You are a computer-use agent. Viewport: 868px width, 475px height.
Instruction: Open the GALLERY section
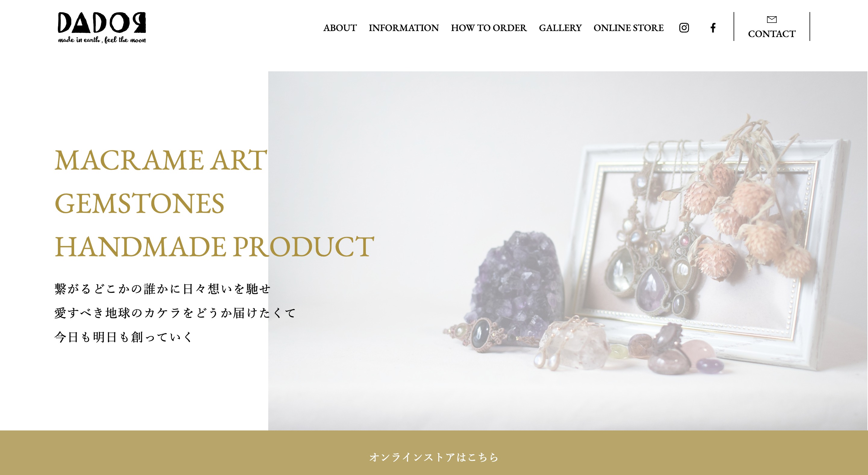(560, 28)
